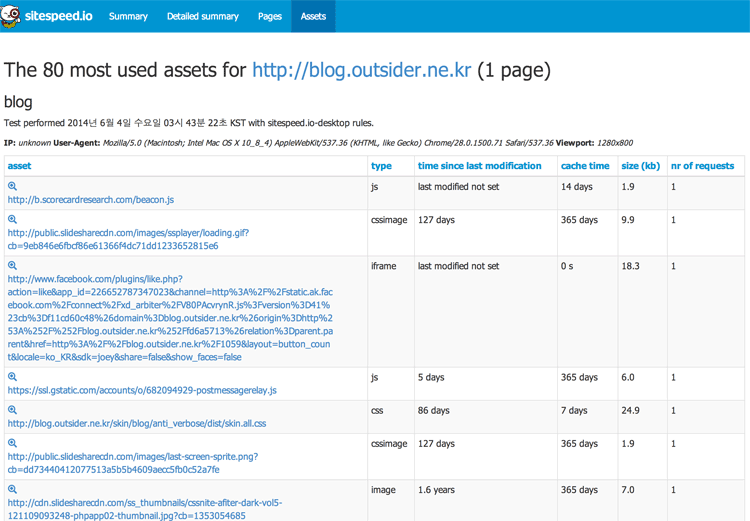The image size is (750, 521).
Task: Open the cssnite-after-dark thumbnail.jpg link
Action: 145,509
